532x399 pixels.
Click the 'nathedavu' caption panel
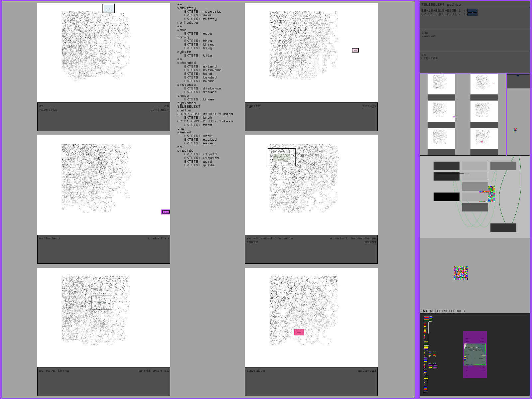(103, 249)
